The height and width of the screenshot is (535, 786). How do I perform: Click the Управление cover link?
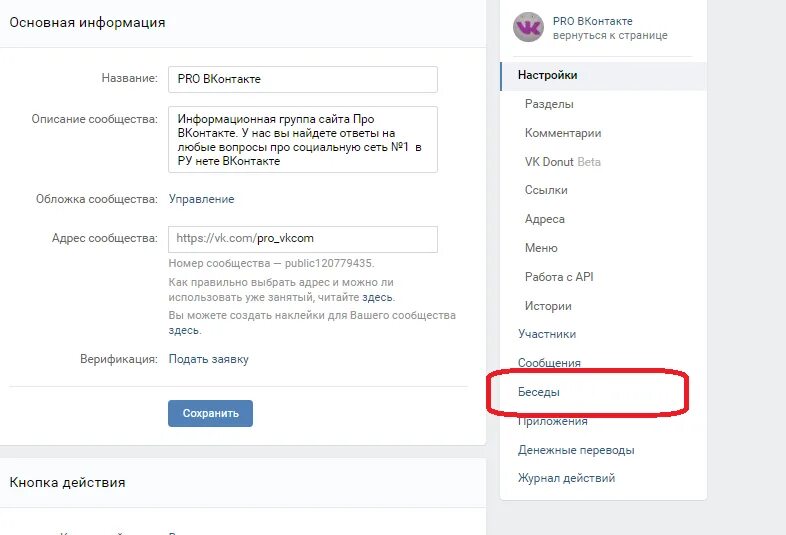201,200
